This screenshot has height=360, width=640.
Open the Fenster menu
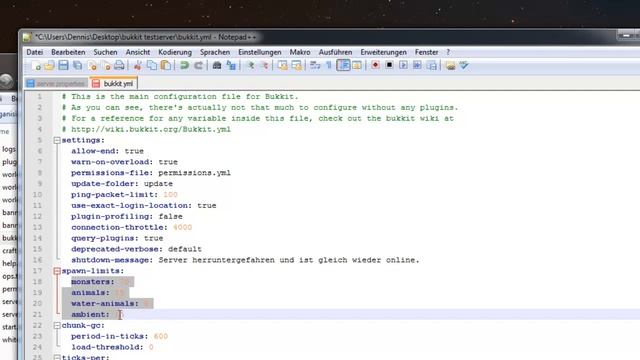tap(427, 52)
